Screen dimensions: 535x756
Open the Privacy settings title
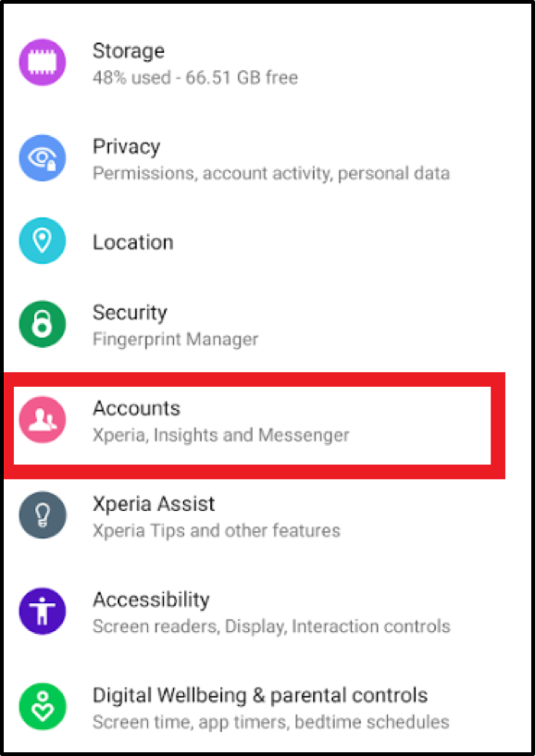tap(127, 146)
